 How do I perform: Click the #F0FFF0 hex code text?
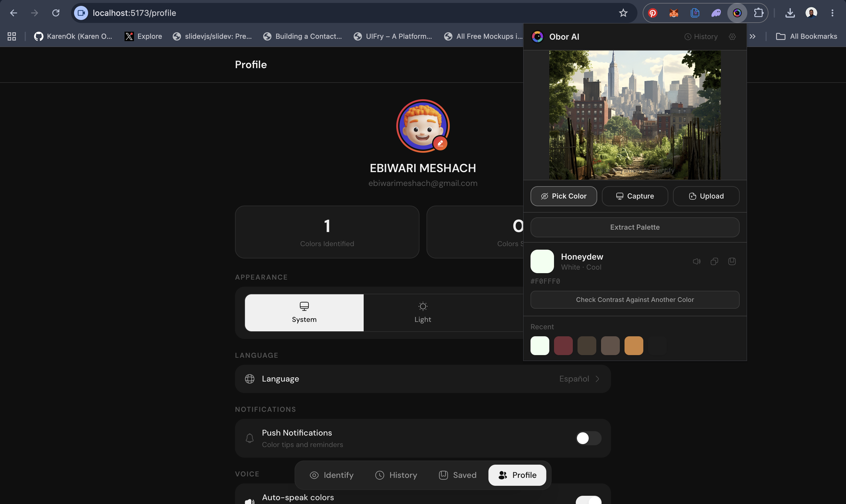click(x=545, y=281)
